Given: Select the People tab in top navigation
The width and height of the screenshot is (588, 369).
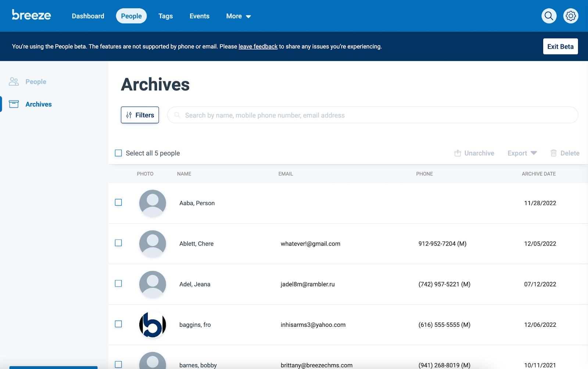Looking at the screenshot, I should [131, 16].
